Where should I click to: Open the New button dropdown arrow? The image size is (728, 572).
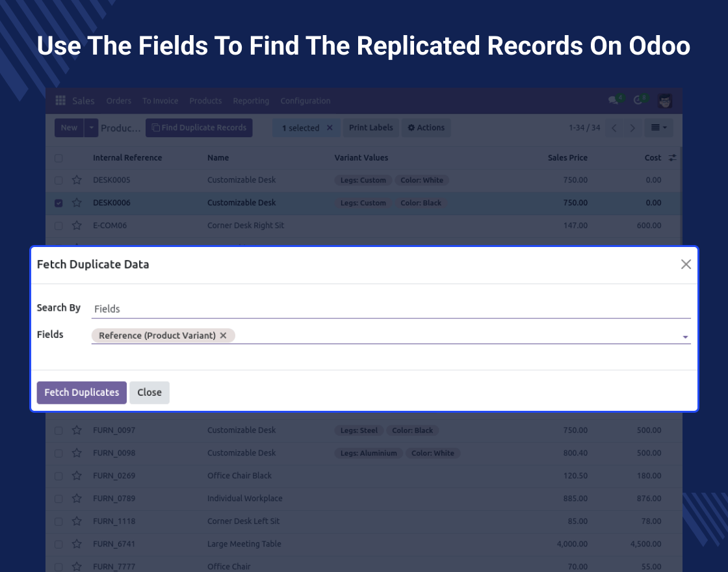[91, 127]
